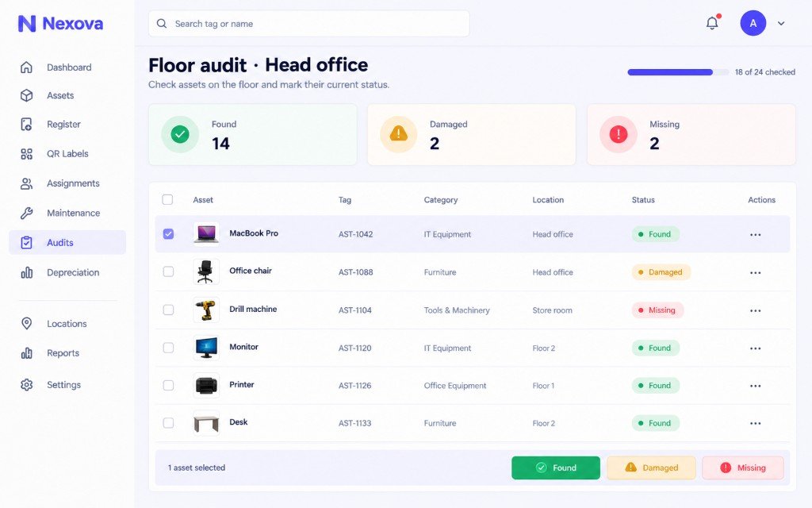This screenshot has width=812, height=508.
Task: Click the Assets cube icon
Action: point(26,95)
